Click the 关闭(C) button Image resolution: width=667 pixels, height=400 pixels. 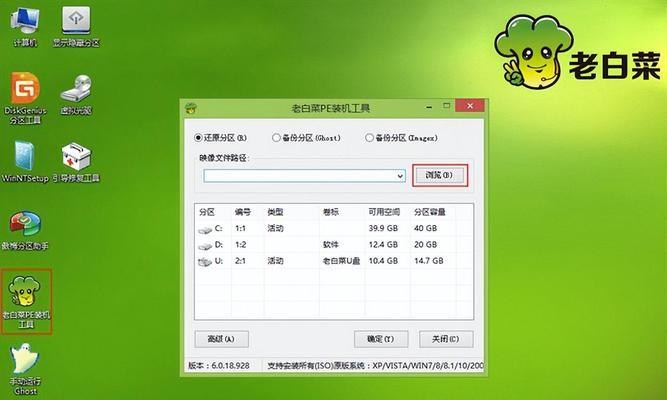(446, 339)
